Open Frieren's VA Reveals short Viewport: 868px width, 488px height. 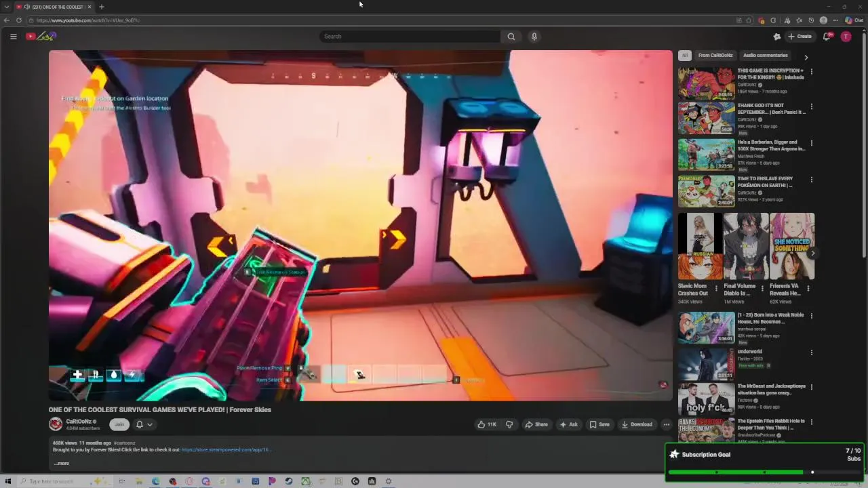click(x=792, y=246)
